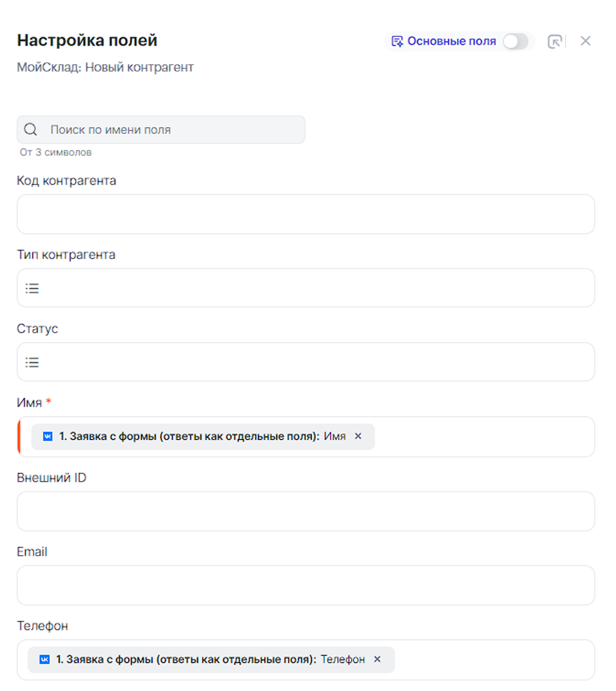Click into the Email field
Viewport: 616px width, 691px height.
[306, 585]
